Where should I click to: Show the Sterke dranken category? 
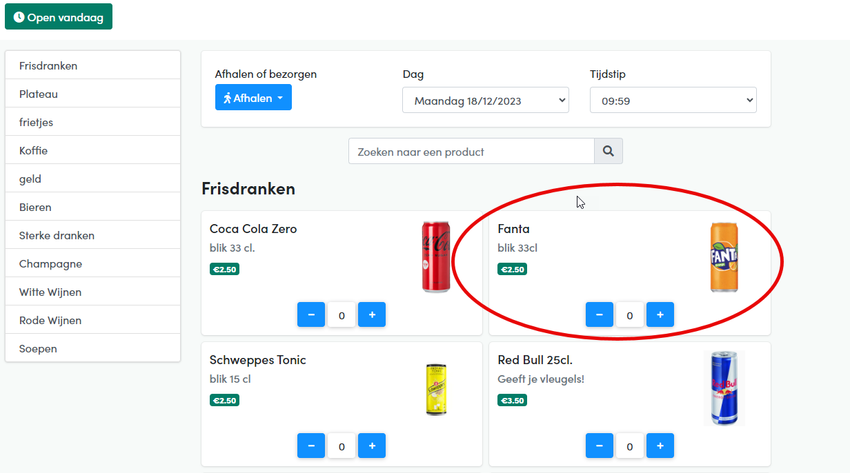[x=93, y=235]
